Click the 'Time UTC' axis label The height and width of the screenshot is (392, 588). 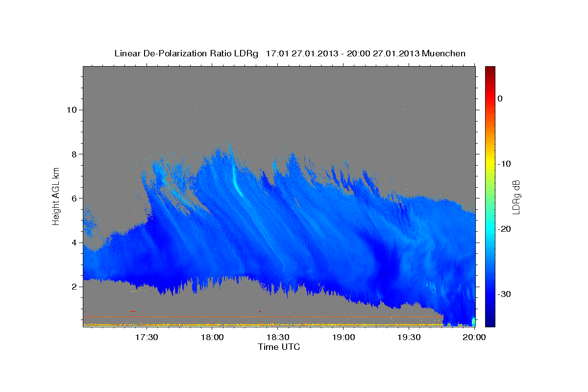point(279,347)
